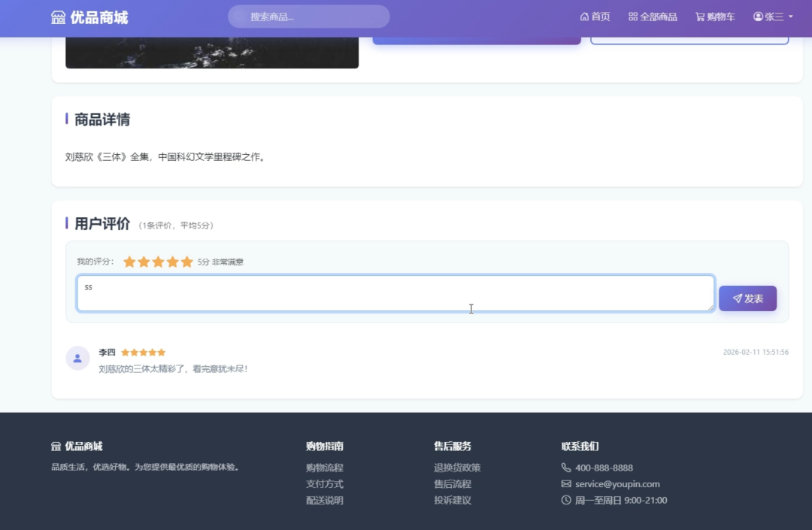Click the footer 优品商城 store icon

coord(56,446)
